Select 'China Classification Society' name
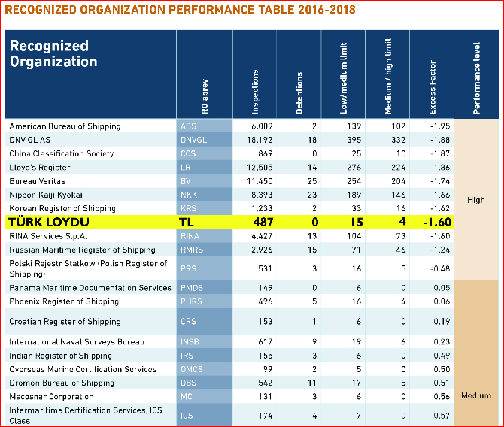 (x=62, y=153)
